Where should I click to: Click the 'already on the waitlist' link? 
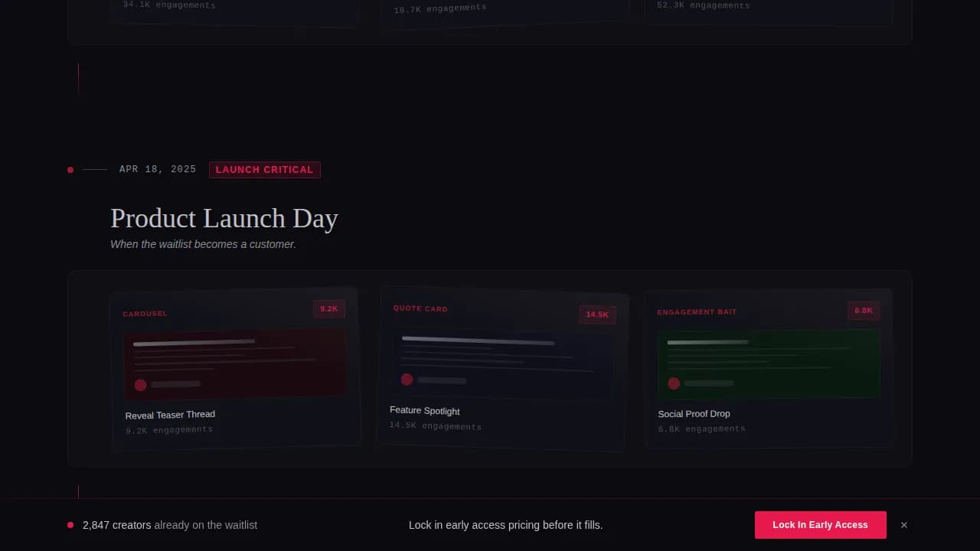205,525
